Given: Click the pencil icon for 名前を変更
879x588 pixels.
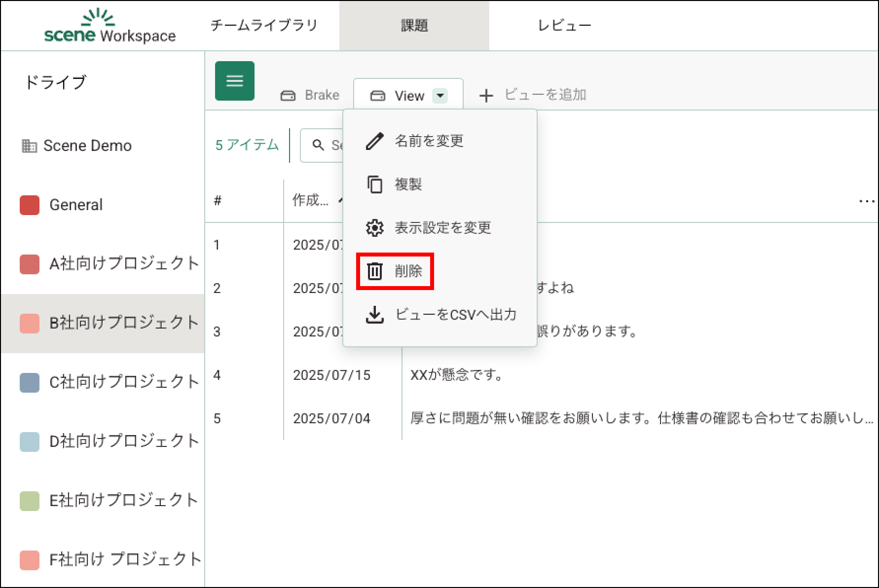Looking at the screenshot, I should pyautogui.click(x=374, y=141).
